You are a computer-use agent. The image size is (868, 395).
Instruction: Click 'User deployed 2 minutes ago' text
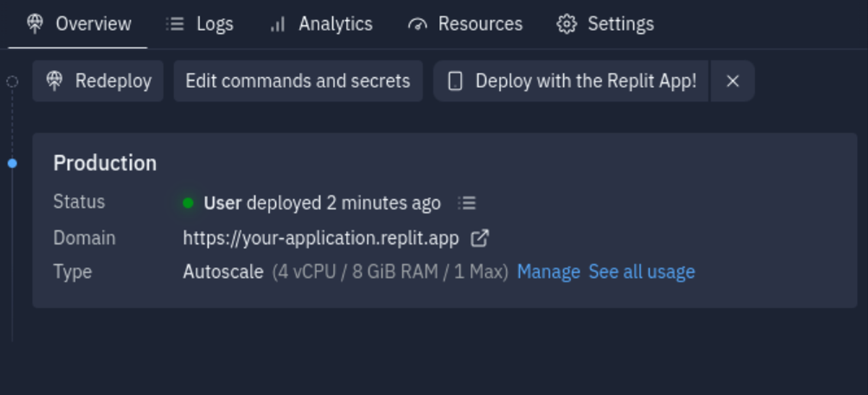[322, 203]
